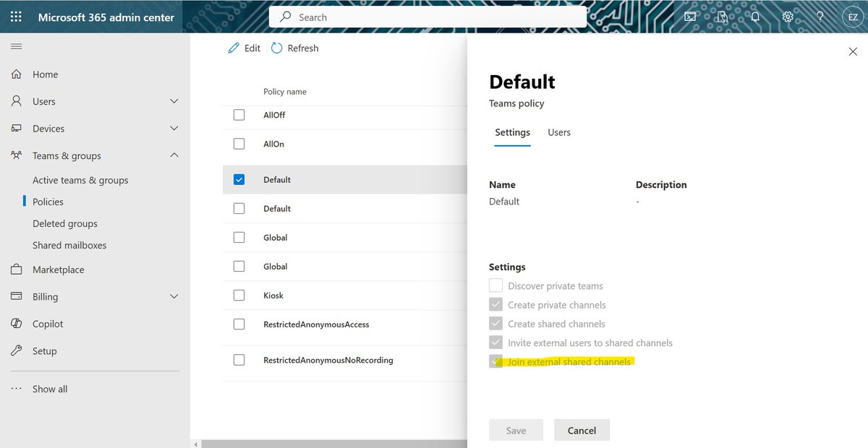Click the RestrictedAnonymousNoRecording policy name

point(328,360)
